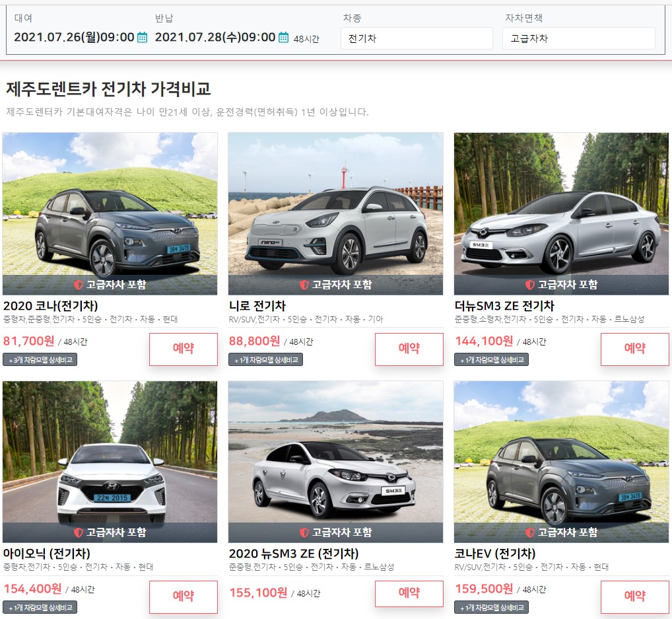Open the 니로 전기차 car photo
The height and width of the screenshot is (619, 672).
coord(335,213)
